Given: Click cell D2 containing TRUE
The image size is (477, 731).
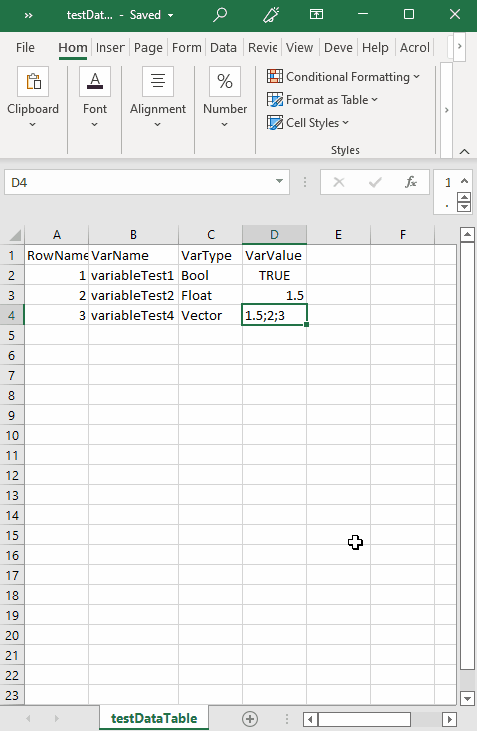Looking at the screenshot, I should point(274,276).
